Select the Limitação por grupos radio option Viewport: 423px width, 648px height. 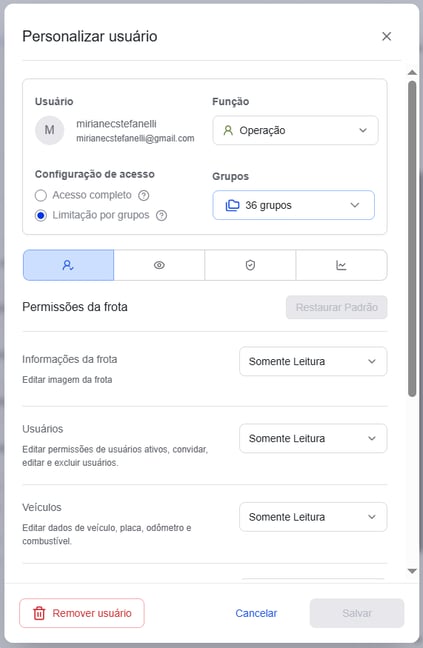tap(41, 215)
